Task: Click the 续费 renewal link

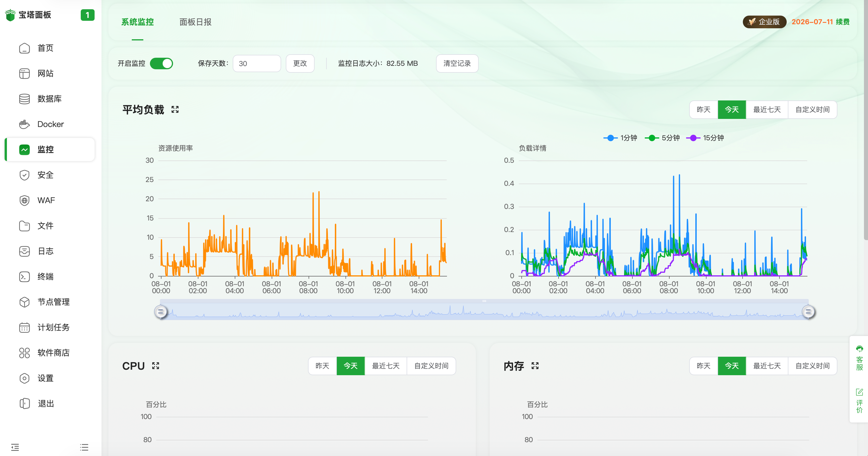Action: coord(842,22)
